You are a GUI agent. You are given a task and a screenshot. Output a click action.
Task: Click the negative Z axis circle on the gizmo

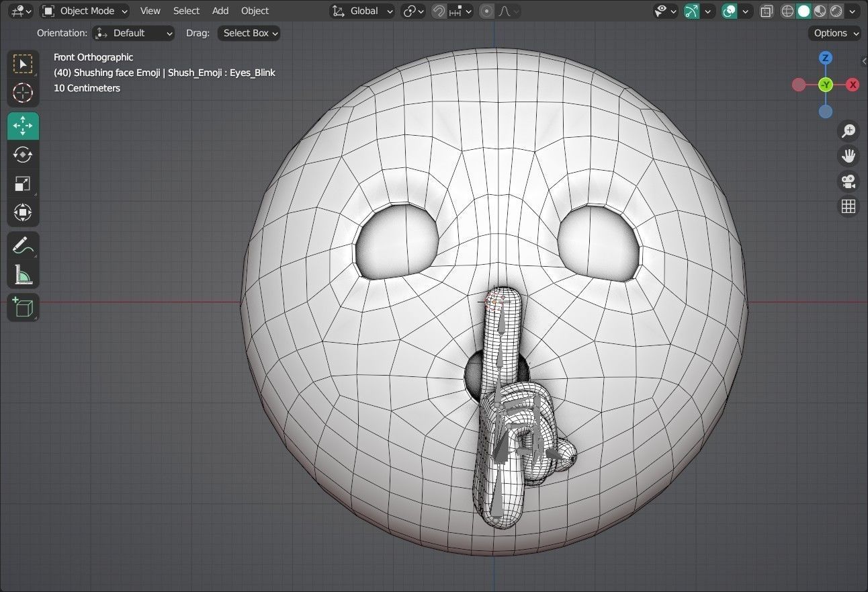click(x=826, y=112)
